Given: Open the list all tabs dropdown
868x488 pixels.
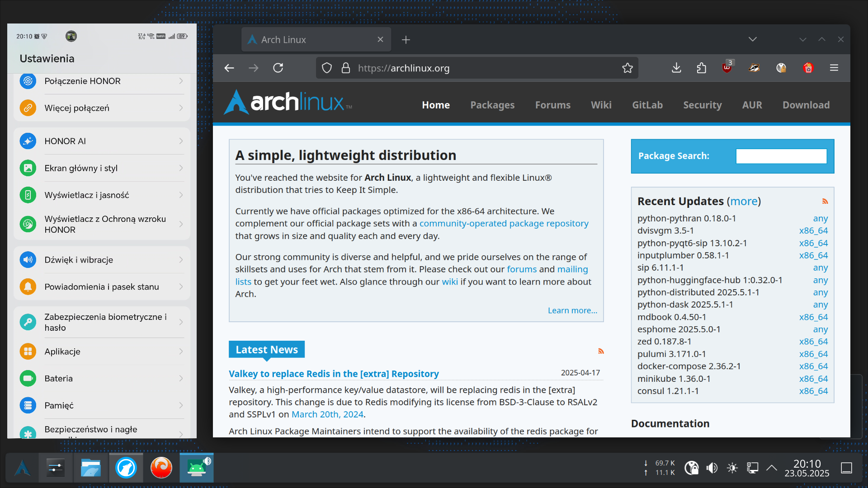Looking at the screenshot, I should click(x=753, y=39).
